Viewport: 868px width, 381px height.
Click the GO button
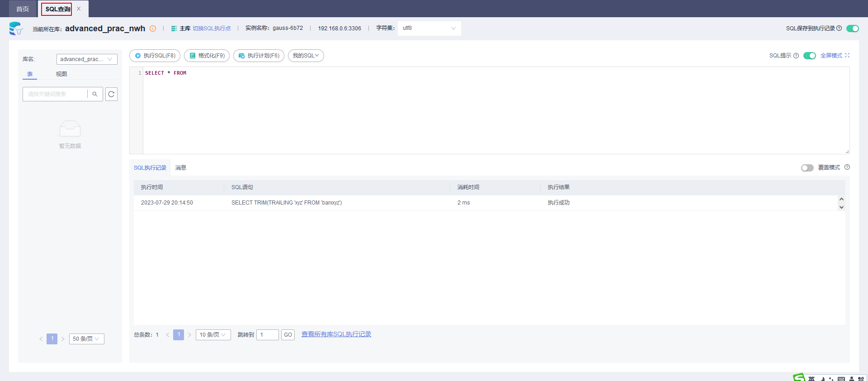(288, 335)
